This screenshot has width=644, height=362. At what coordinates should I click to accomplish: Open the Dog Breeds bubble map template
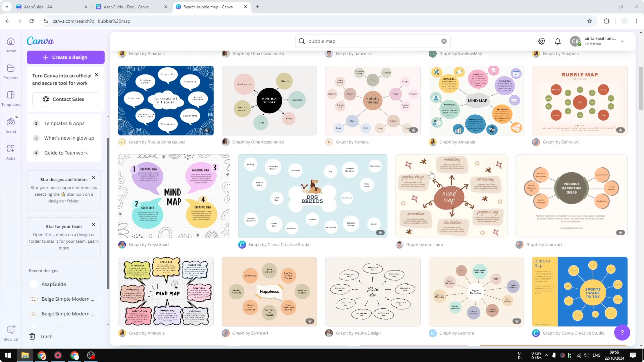pos(312,196)
